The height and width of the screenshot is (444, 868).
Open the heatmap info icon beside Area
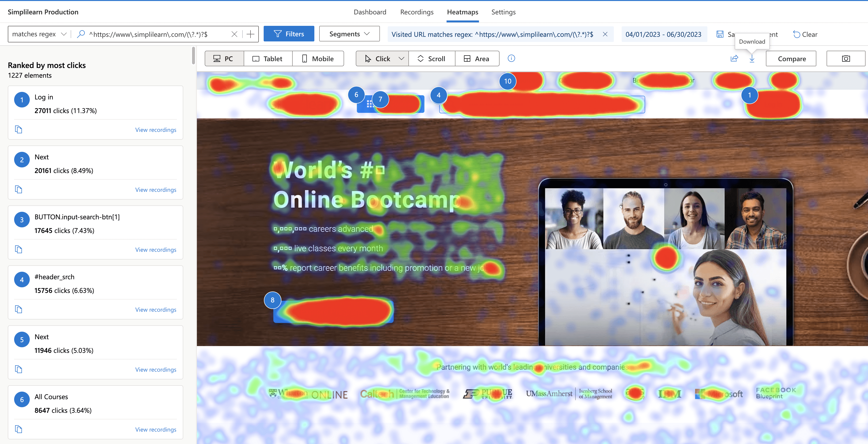pos(511,58)
